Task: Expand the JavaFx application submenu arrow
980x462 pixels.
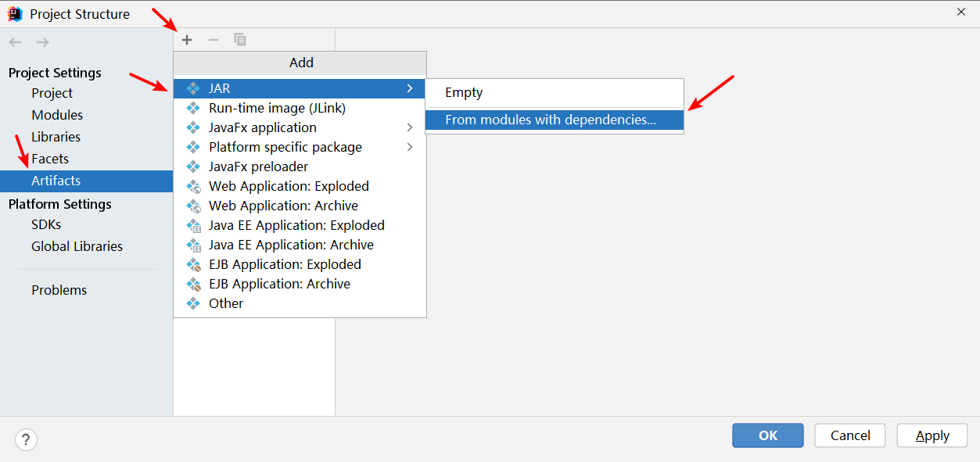Action: [410, 127]
